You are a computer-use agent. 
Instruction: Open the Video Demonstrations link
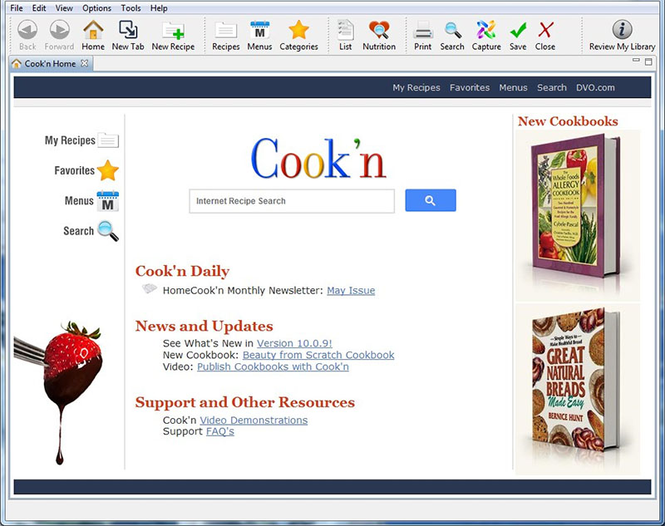(254, 420)
